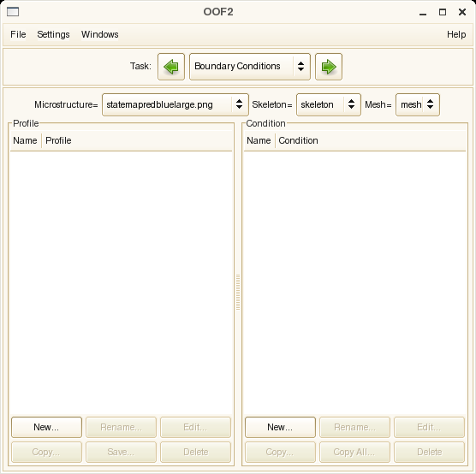Click the Name column header in Condition panel
Image resolution: width=476 pixels, height=474 pixels.
click(x=259, y=140)
